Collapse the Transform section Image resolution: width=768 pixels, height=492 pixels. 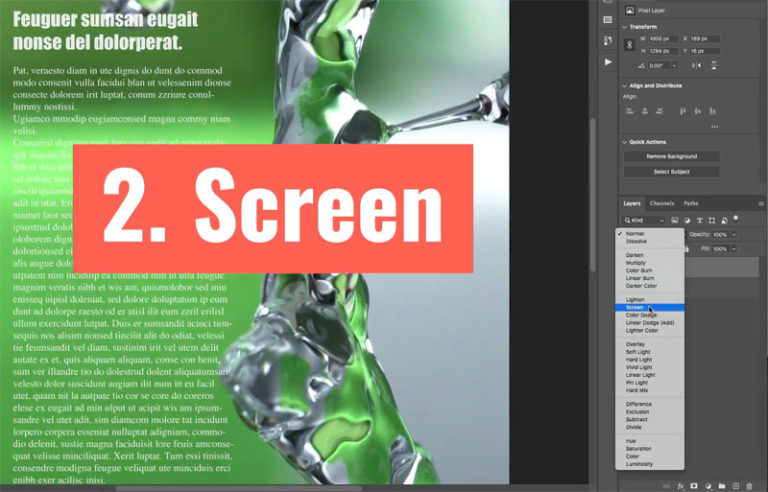pos(623,27)
